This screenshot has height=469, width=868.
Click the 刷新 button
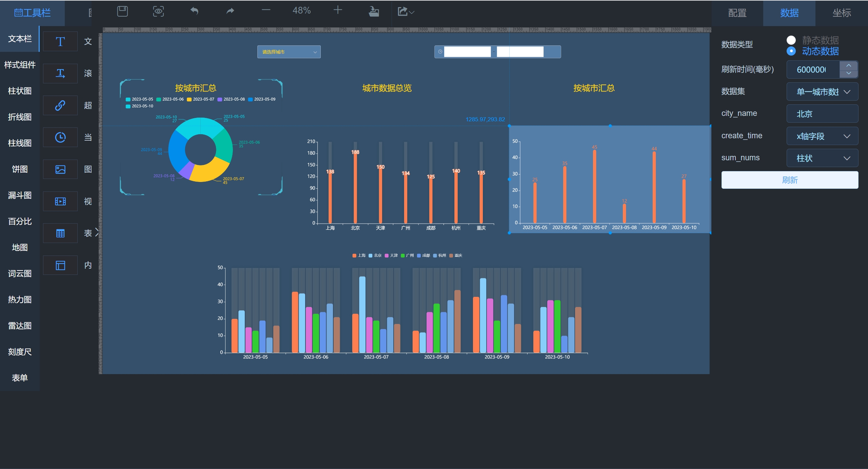pos(789,180)
